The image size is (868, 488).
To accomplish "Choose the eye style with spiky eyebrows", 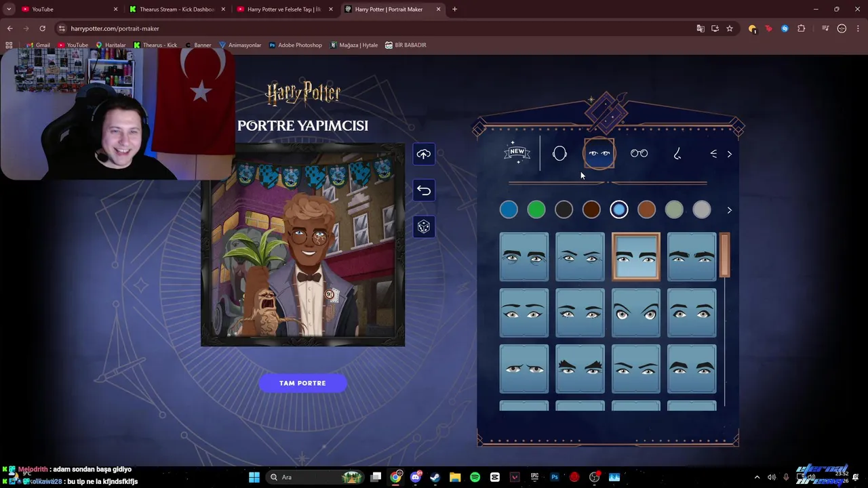I will coord(580,369).
